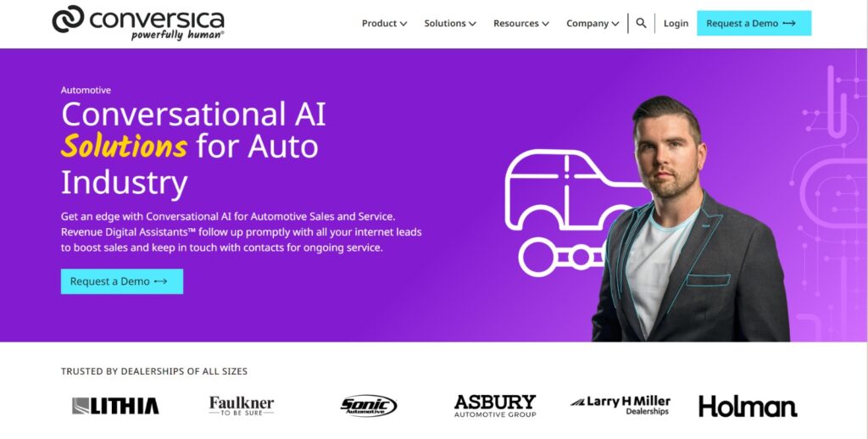Click the Faulkner logo
868x439 pixels.
[x=242, y=406]
